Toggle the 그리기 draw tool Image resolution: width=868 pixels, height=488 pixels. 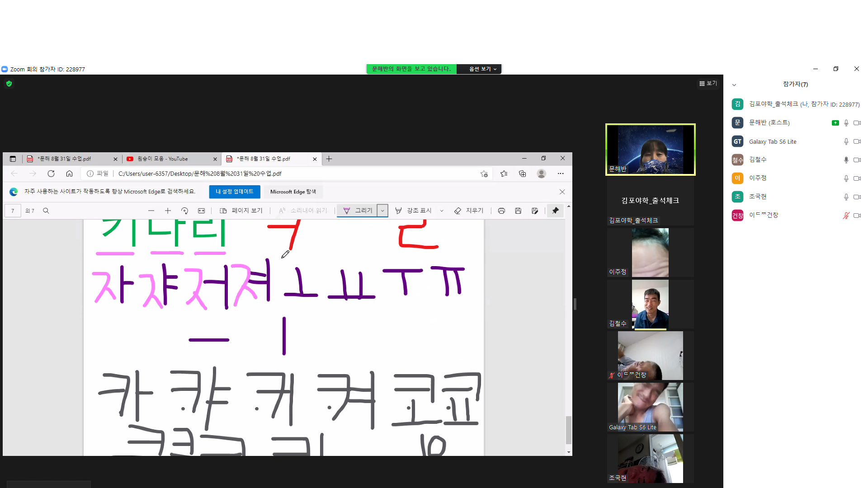click(x=358, y=211)
